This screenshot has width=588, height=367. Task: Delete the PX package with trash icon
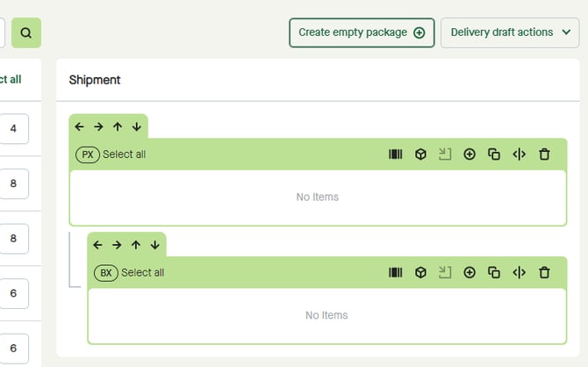pyautogui.click(x=544, y=155)
